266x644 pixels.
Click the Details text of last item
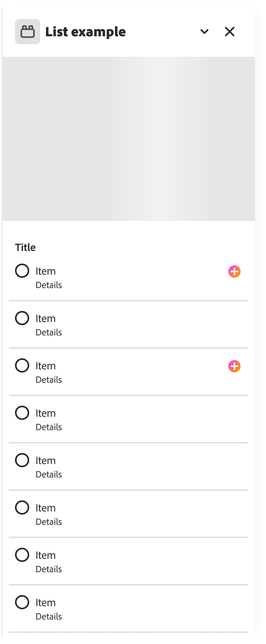(x=49, y=616)
